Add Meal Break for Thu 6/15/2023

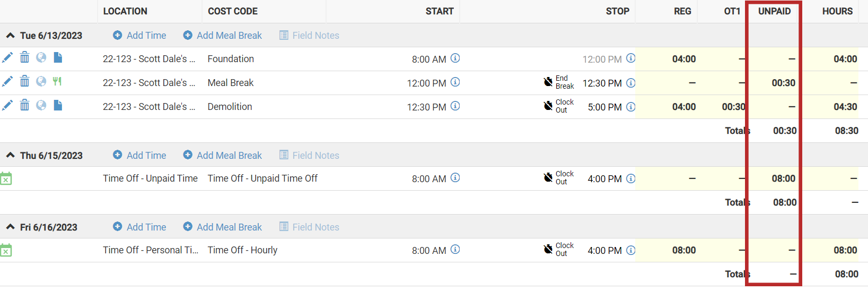222,156
